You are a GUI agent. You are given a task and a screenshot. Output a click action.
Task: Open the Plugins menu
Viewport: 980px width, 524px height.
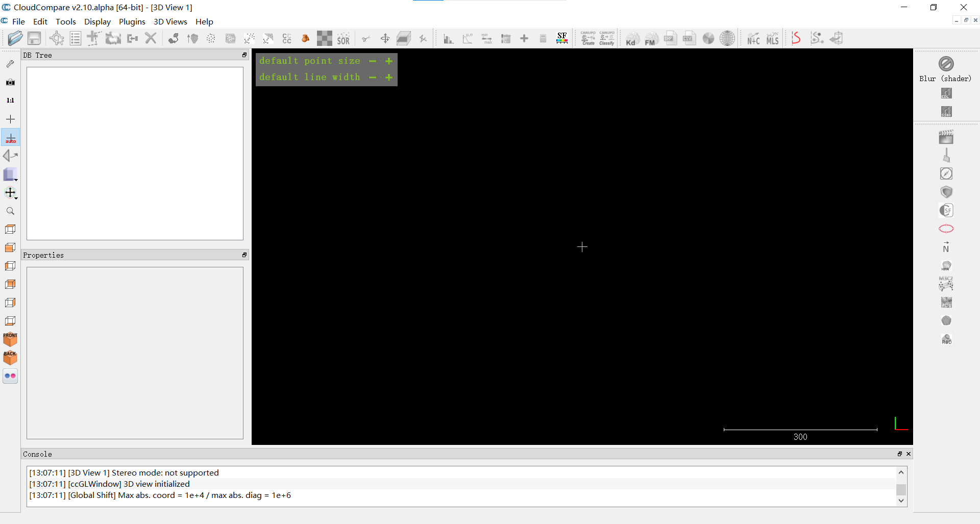[x=132, y=21]
